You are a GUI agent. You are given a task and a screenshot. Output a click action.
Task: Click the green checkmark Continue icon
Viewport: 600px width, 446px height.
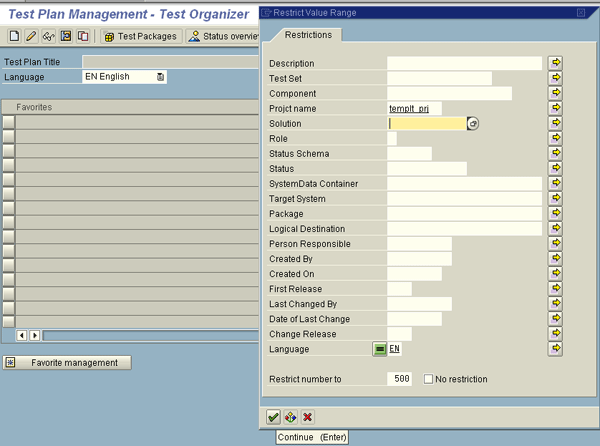pyautogui.click(x=273, y=417)
